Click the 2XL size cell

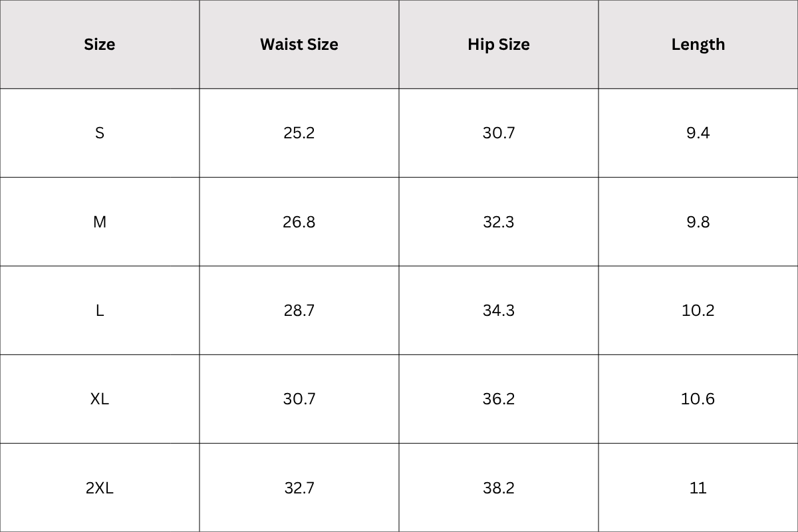[100, 488]
